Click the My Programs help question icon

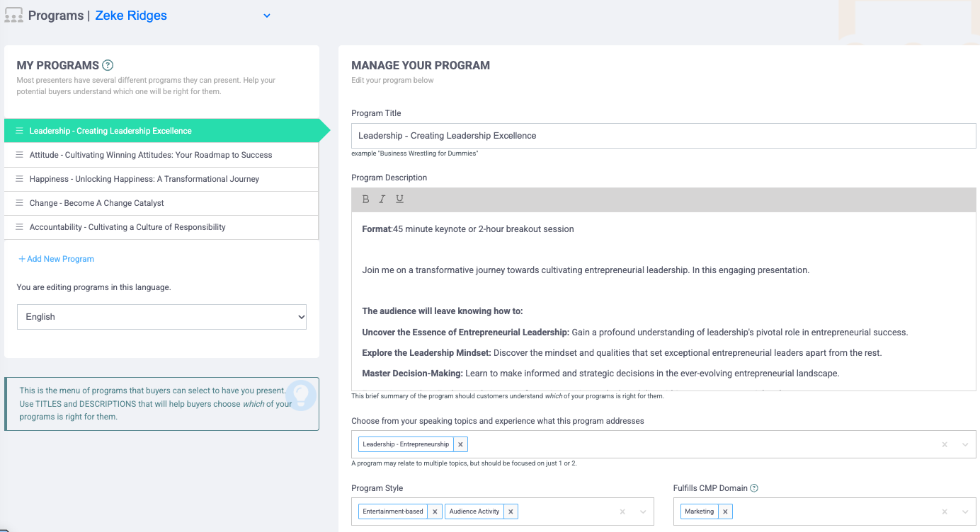click(x=108, y=65)
